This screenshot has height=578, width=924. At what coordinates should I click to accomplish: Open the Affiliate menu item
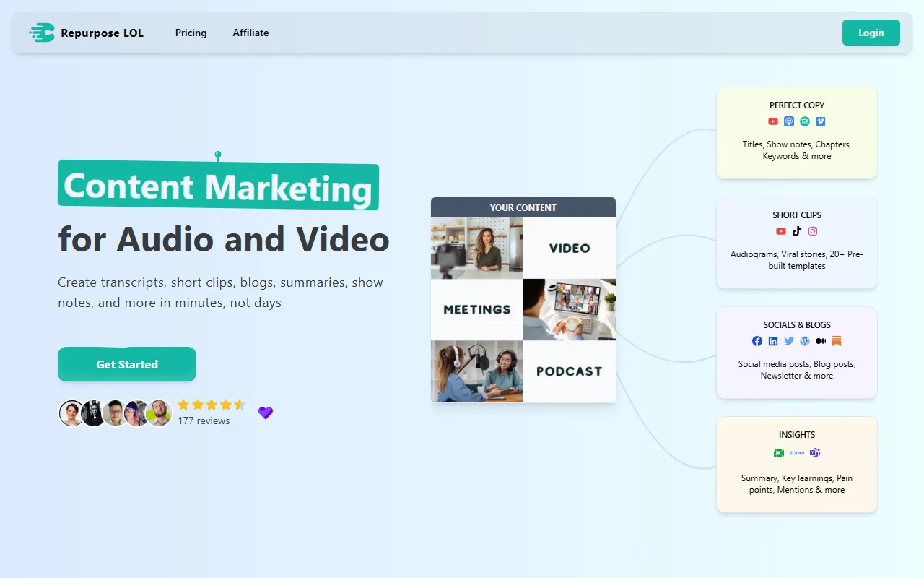point(250,33)
